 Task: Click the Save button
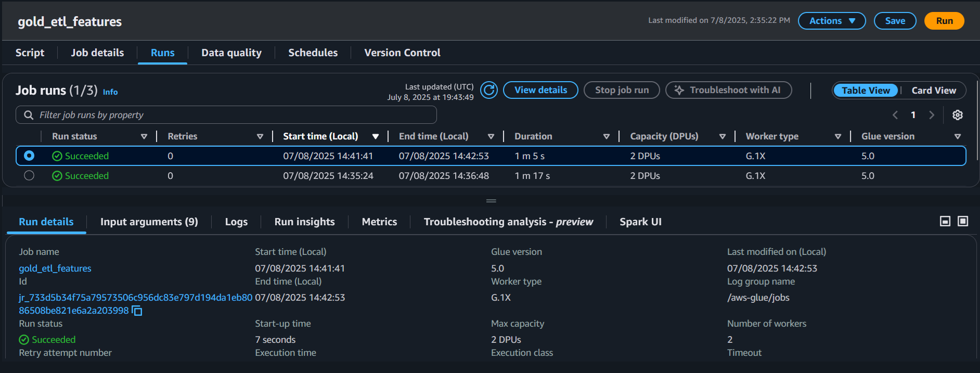pyautogui.click(x=895, y=21)
